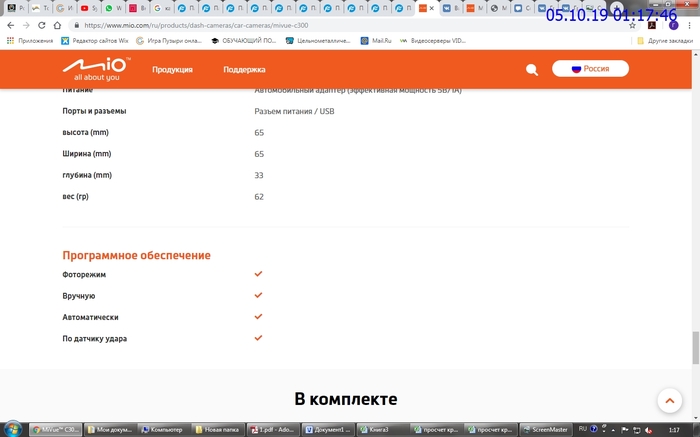Reload the page with refresh icon
Screen dimensions: 700x437
42,25
